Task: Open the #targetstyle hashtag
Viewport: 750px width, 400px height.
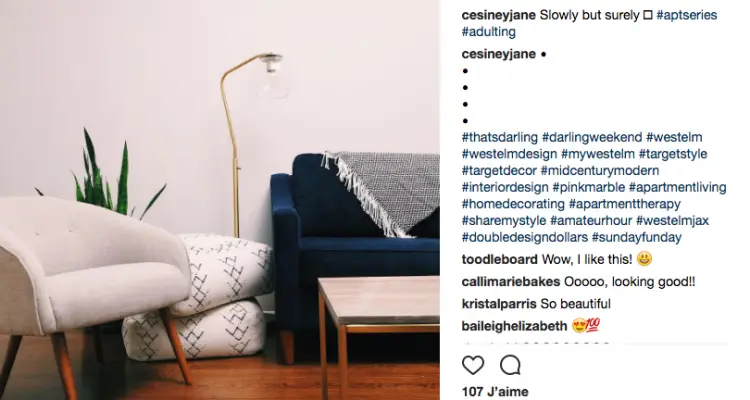Action: click(673, 154)
